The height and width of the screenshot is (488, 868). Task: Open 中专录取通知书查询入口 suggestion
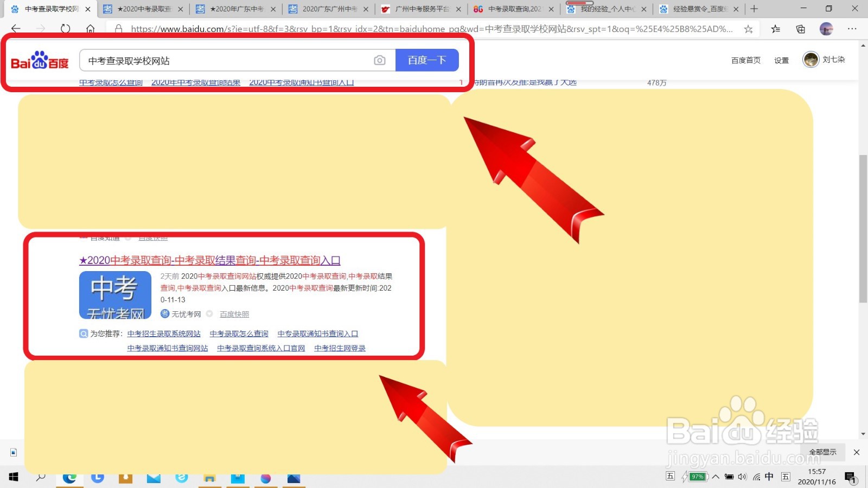click(318, 333)
